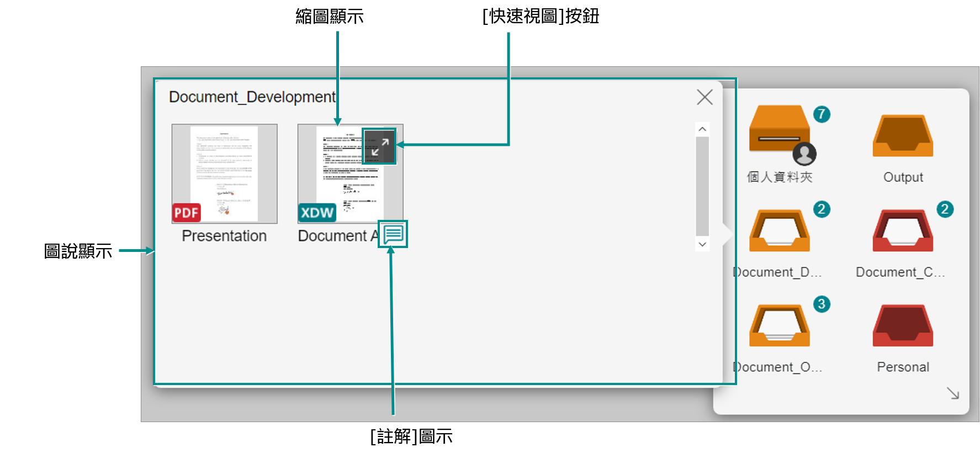Screen dimensions: 980x458
Task: Open the Document_D… tray
Action: click(x=779, y=230)
